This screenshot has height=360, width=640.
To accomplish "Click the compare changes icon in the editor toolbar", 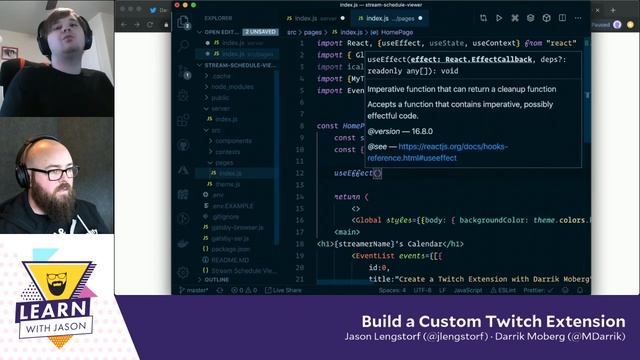I will 483,18.
